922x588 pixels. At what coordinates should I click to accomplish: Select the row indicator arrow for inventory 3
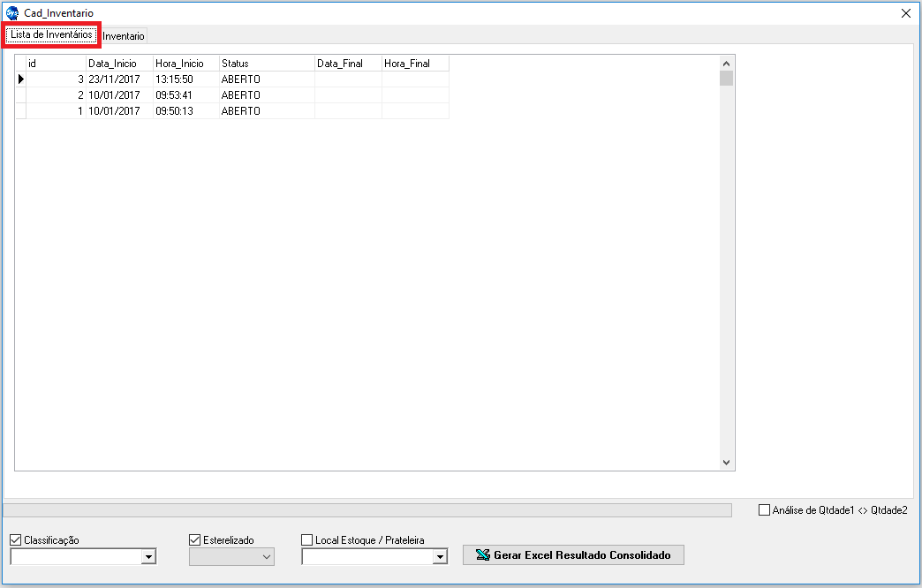click(20, 79)
